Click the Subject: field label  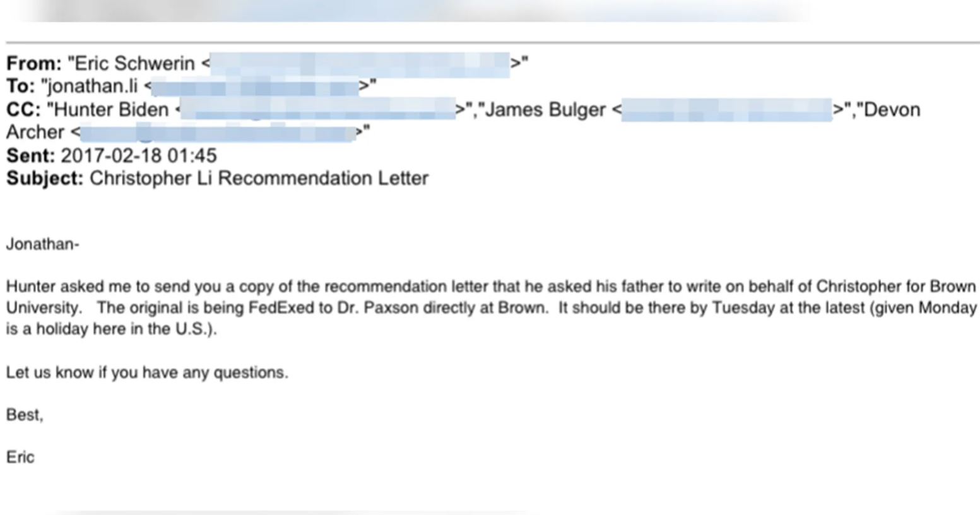pyautogui.click(x=45, y=179)
